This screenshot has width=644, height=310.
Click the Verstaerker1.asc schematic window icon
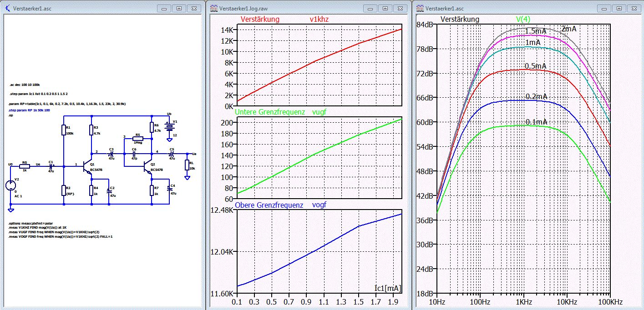(x=7, y=8)
